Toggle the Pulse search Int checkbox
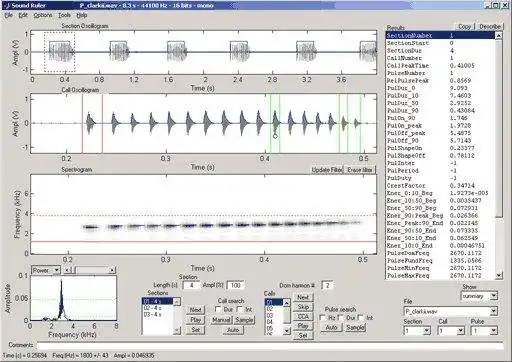 [x=361, y=318]
